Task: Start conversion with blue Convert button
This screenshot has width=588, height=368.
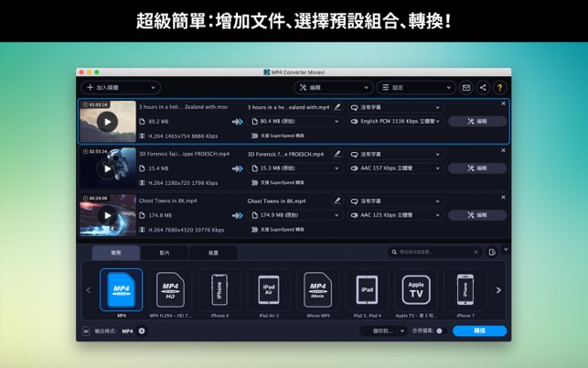Action: (479, 330)
